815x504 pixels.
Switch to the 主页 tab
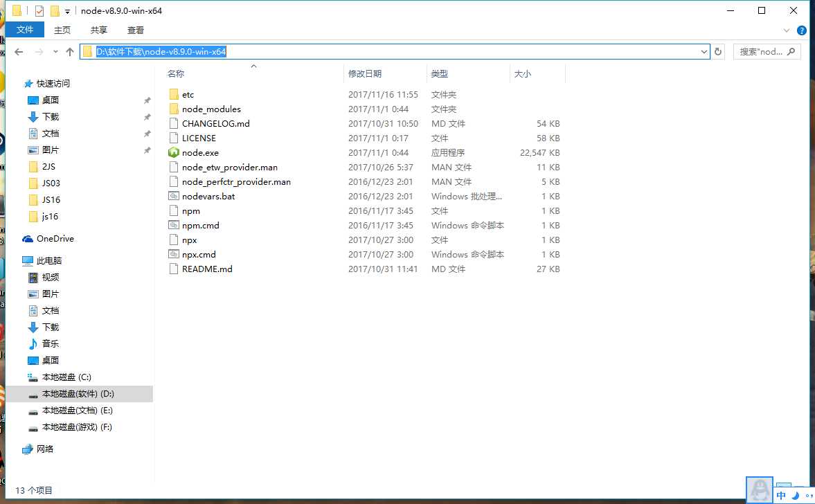tap(62, 30)
